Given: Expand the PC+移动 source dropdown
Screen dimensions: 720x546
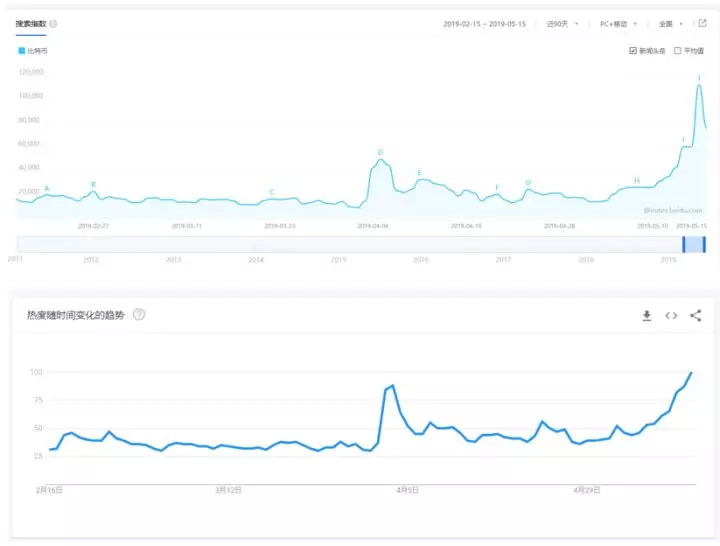Looking at the screenshot, I should 616,24.
